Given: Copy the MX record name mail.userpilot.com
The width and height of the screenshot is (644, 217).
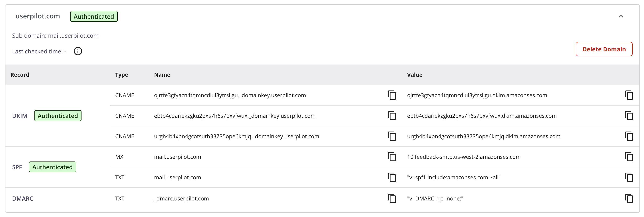Looking at the screenshot, I should (392, 157).
